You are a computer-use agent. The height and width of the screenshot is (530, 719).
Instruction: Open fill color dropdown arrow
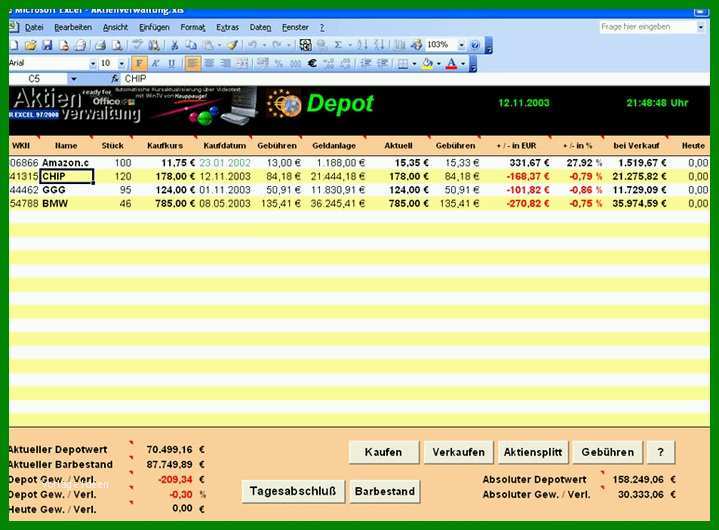438,63
